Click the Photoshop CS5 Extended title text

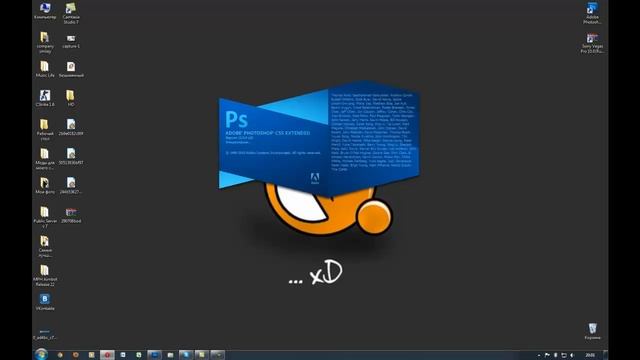click(267, 133)
